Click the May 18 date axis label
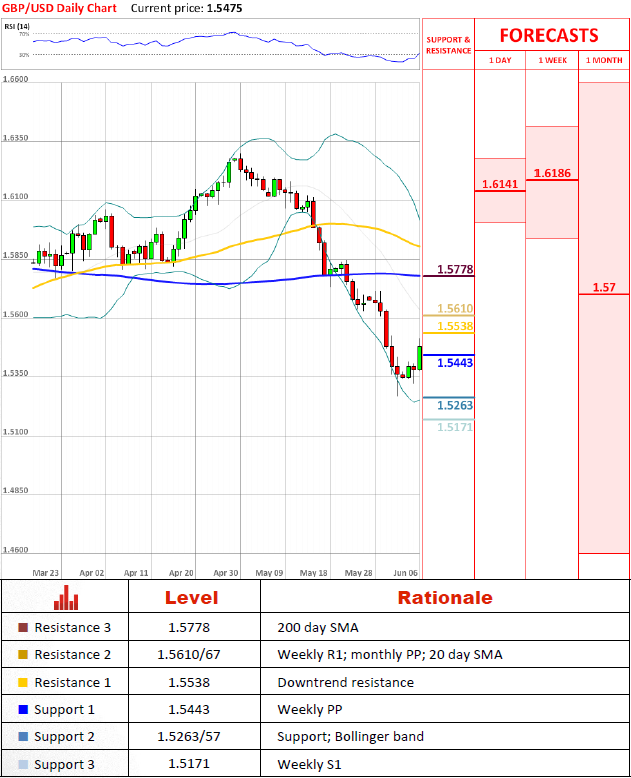This screenshot has height=778, width=631. pos(314,573)
